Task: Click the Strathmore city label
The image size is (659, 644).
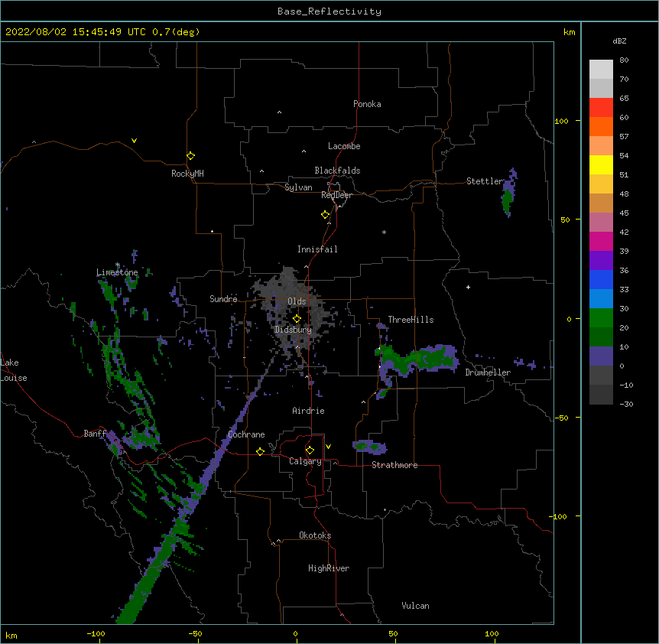Action: coord(394,465)
